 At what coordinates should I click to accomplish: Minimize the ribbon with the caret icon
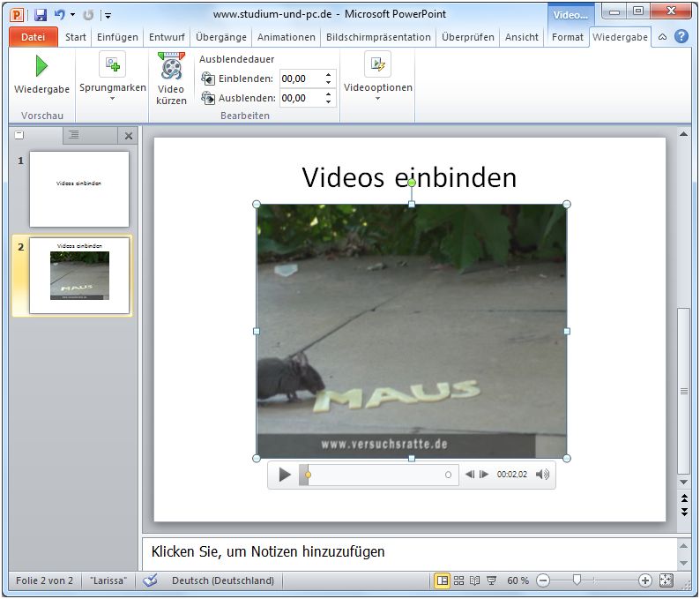662,37
